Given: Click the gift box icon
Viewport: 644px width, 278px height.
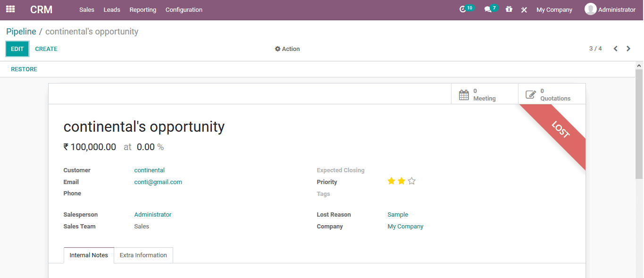Looking at the screenshot, I should coord(509,9).
